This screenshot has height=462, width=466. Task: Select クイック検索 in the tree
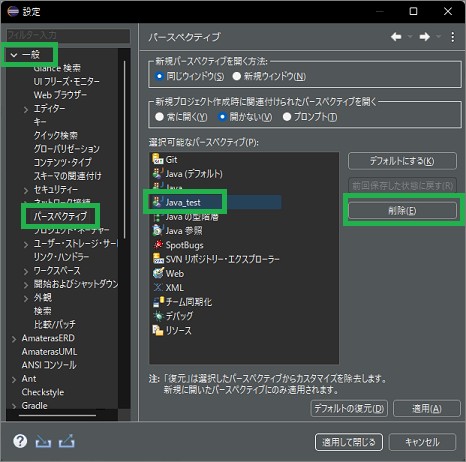click(55, 135)
